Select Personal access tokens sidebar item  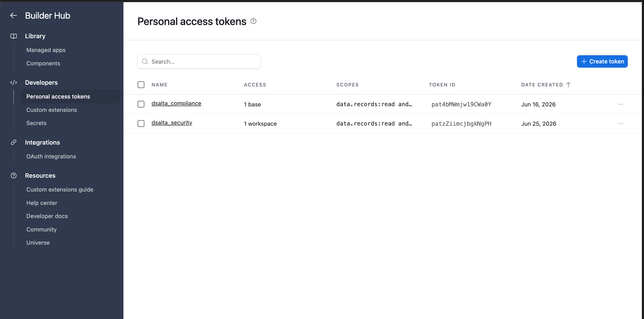[x=71, y=97]
